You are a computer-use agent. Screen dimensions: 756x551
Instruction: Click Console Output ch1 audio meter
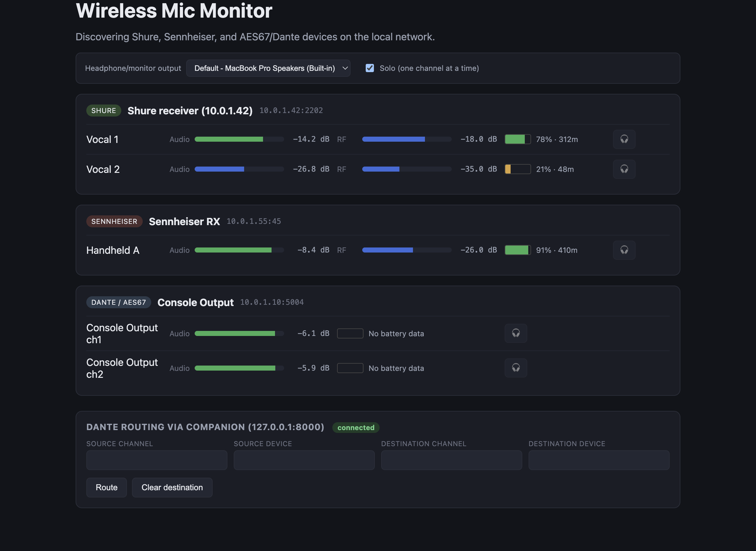239,333
